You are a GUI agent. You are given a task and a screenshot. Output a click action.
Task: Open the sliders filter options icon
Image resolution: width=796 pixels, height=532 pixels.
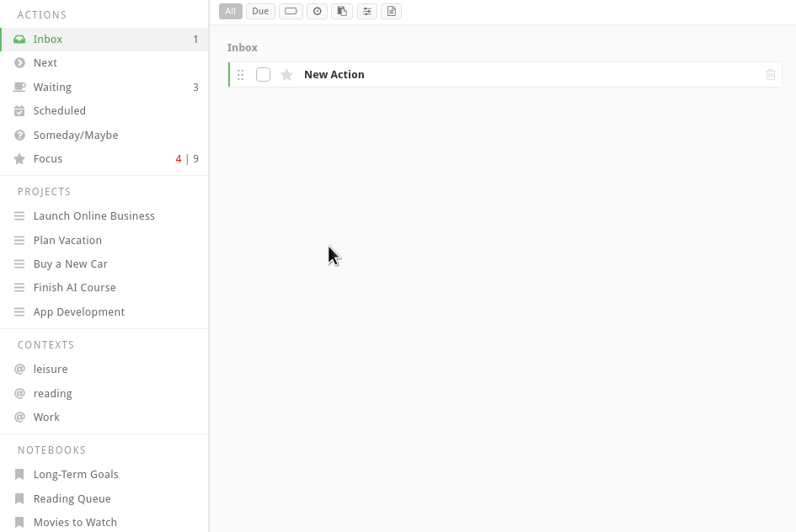pyautogui.click(x=366, y=11)
